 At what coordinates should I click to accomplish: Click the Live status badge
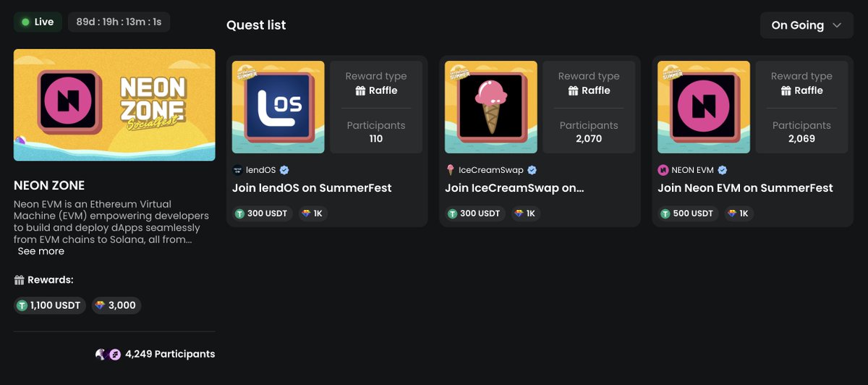pyautogui.click(x=38, y=22)
